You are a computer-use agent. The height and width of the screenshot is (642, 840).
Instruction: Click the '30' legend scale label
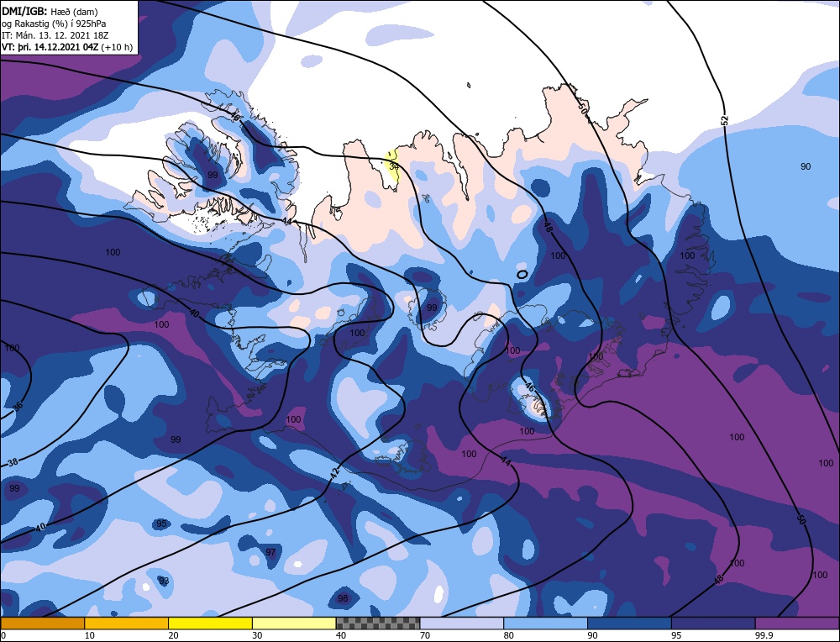tap(256, 635)
